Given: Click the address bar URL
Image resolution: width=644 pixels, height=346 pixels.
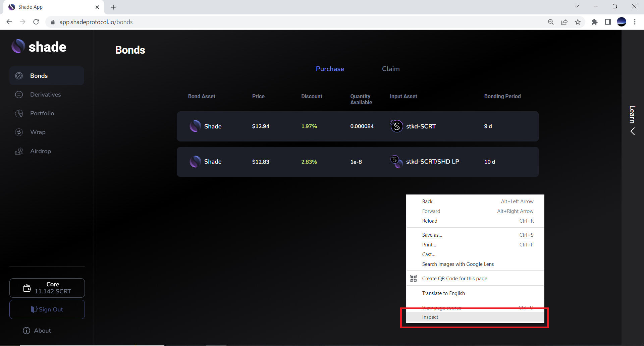Looking at the screenshot, I should [96, 22].
